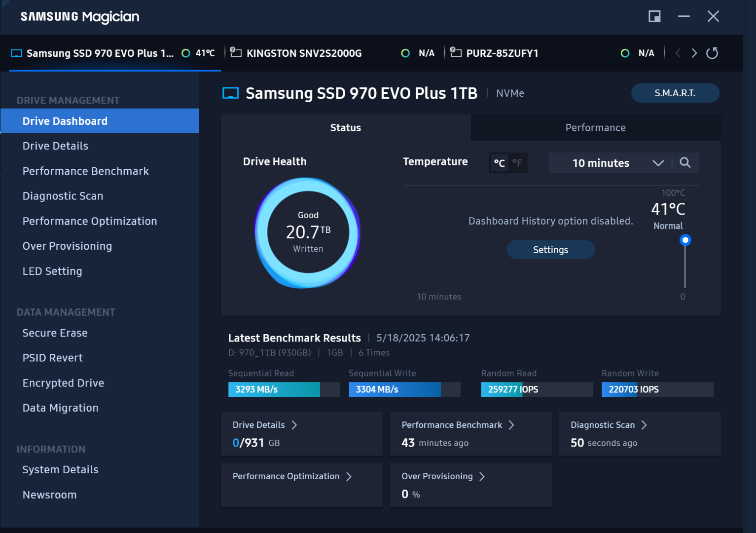The image size is (756, 533).
Task: Open Over Provisioning in sidebar
Action: tap(67, 246)
